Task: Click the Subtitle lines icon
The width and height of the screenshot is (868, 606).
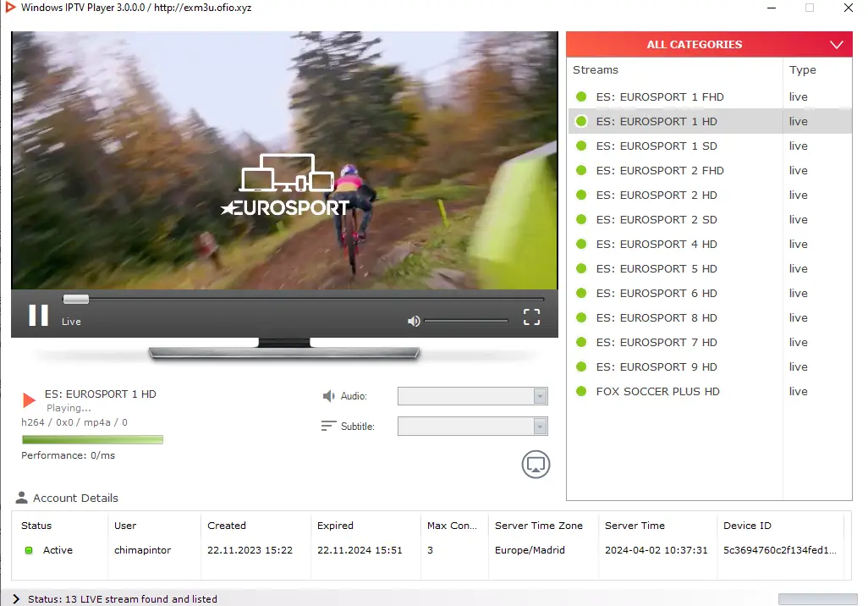Action: pyautogui.click(x=328, y=426)
